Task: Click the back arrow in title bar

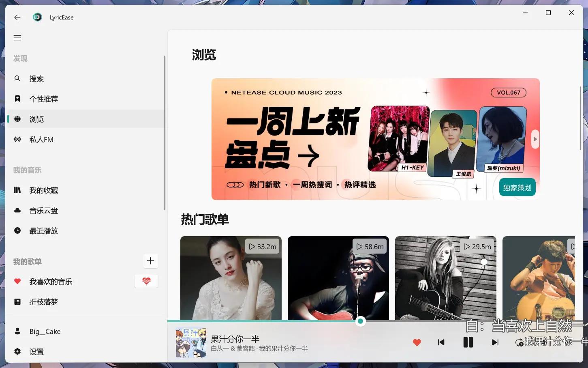Action: (17, 17)
